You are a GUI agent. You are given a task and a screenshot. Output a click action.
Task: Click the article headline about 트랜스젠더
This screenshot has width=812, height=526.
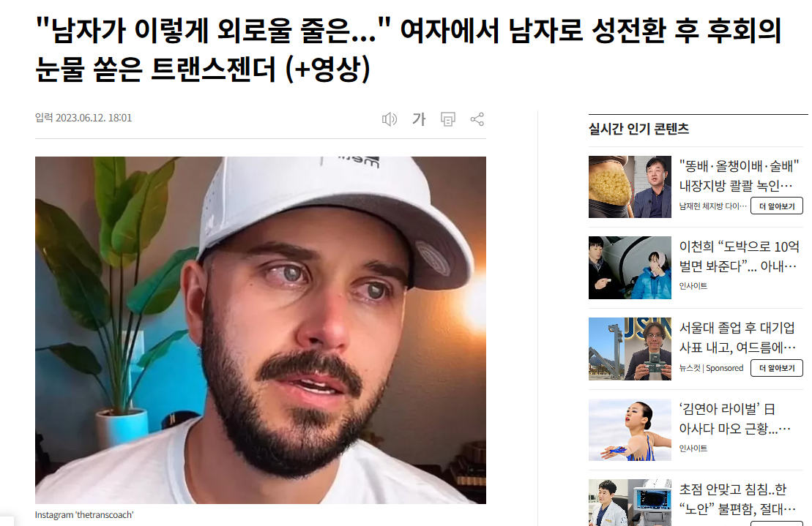408,49
